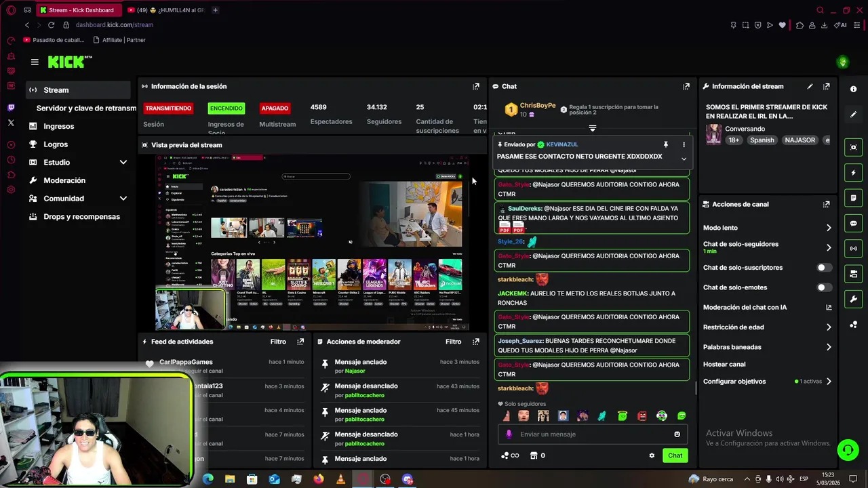Click the Spanish language tag
This screenshot has width=868, height=488.
point(762,140)
